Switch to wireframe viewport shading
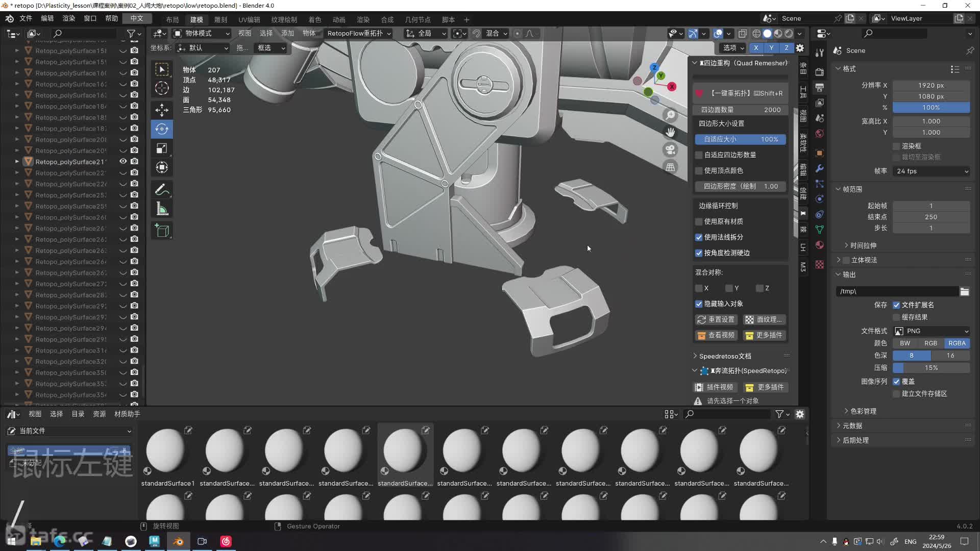980x551 pixels. 756,34
